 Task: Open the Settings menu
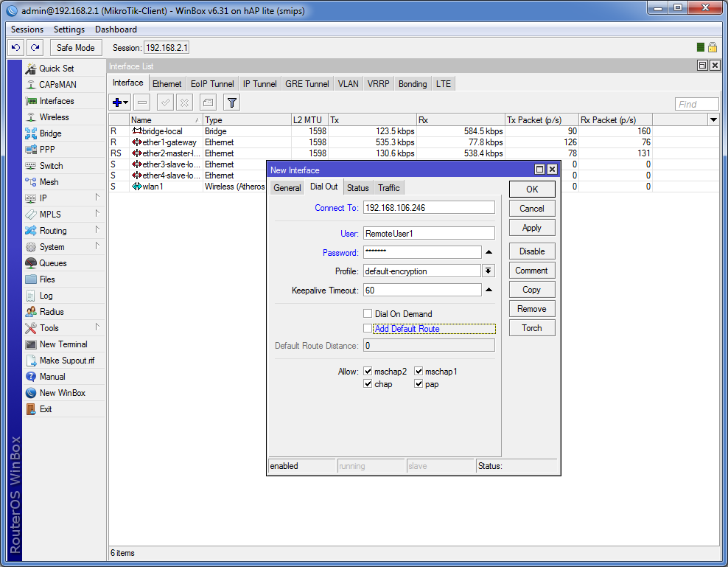[x=69, y=29]
